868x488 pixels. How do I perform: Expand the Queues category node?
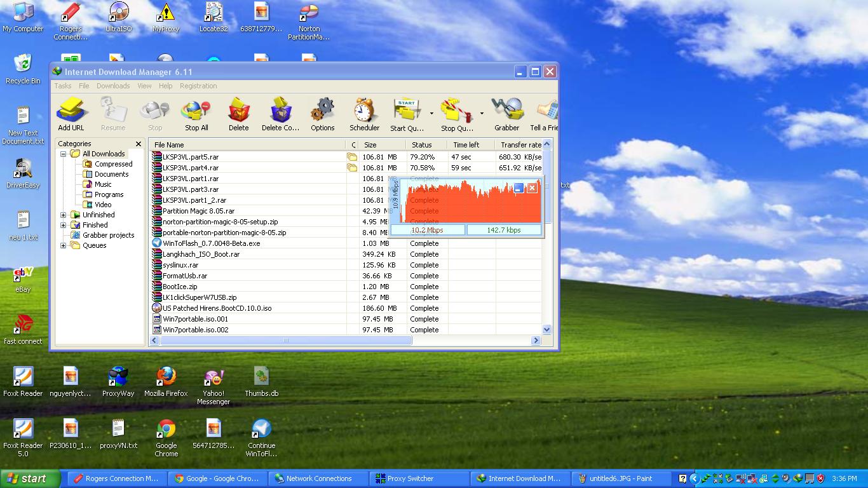click(64, 245)
